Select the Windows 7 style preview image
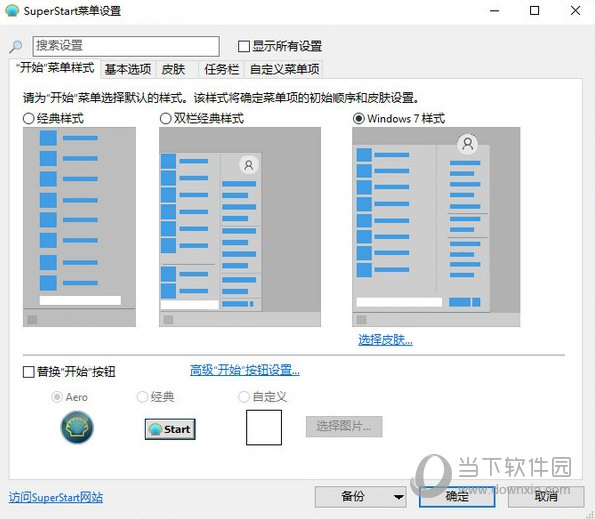 pyautogui.click(x=436, y=227)
